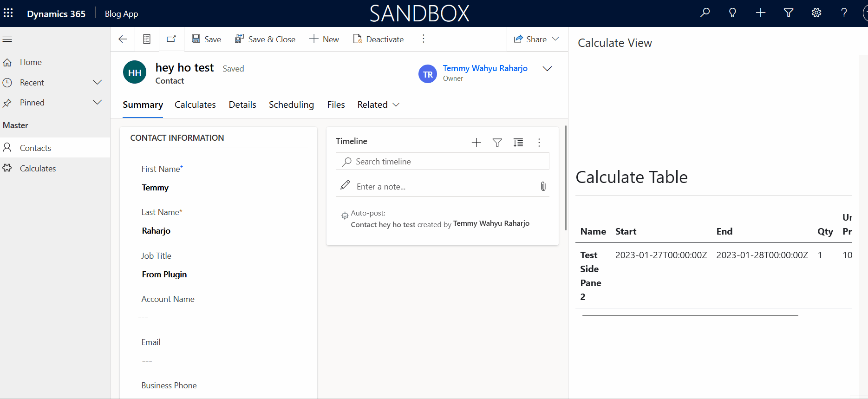Create a New record
Image resolution: width=868 pixels, height=399 pixels.
324,39
